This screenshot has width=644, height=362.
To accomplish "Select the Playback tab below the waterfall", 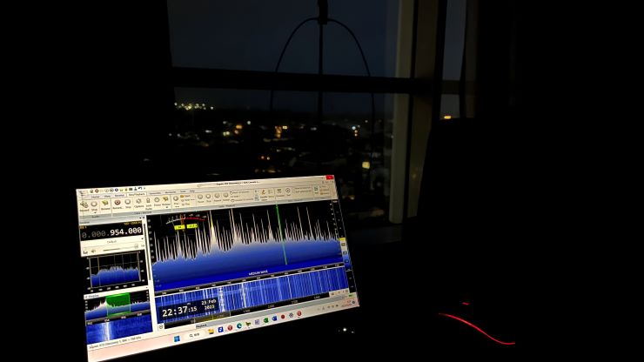I will pos(201,325).
